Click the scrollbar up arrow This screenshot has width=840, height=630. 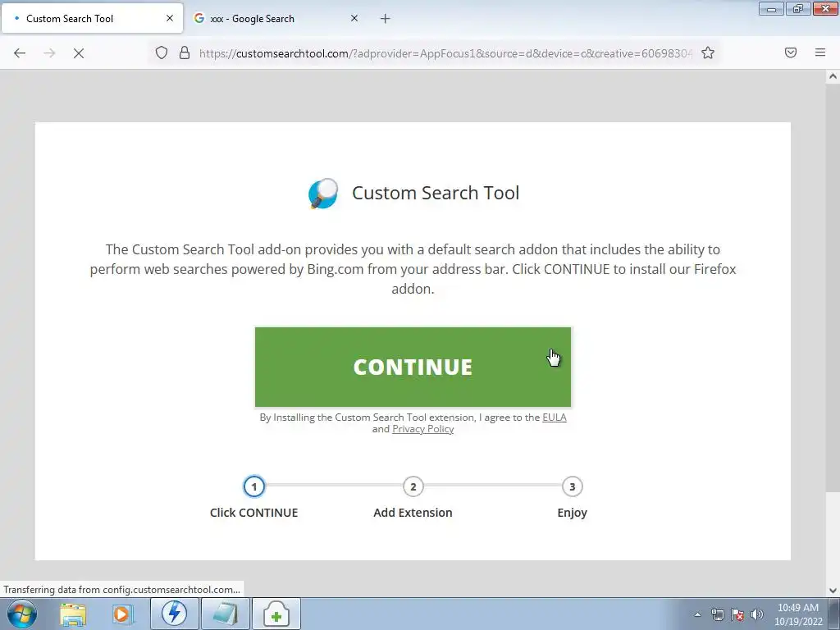[833, 76]
